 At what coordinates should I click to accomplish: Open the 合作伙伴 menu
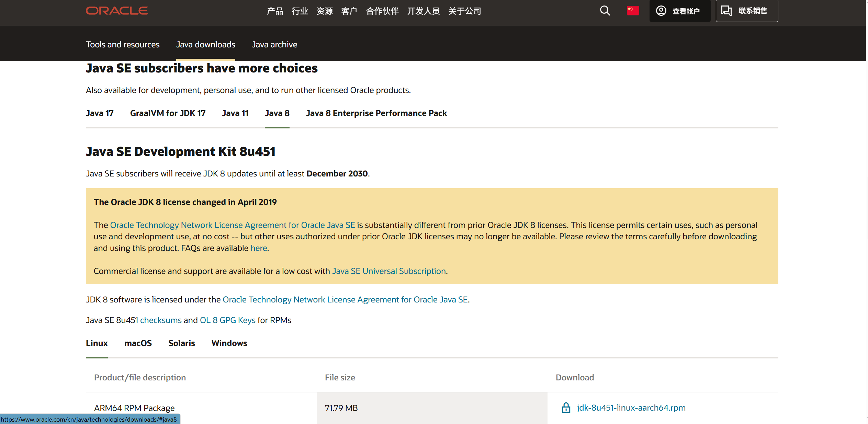click(x=382, y=11)
